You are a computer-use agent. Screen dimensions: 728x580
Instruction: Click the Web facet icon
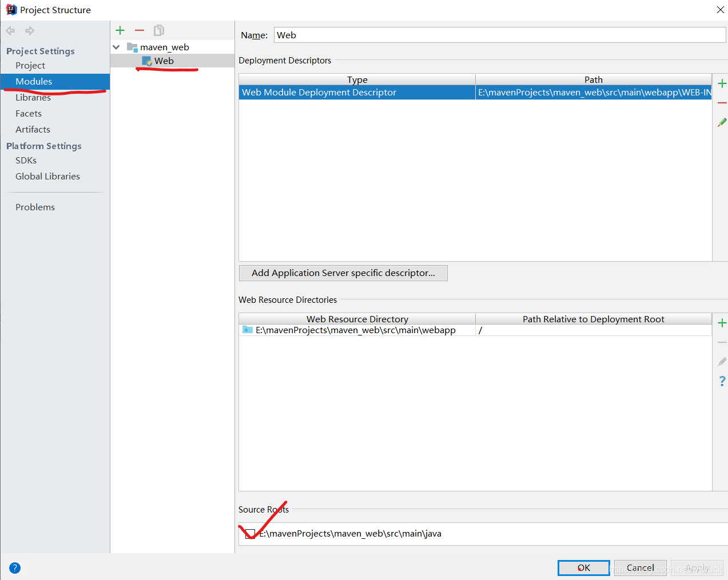[x=147, y=61]
